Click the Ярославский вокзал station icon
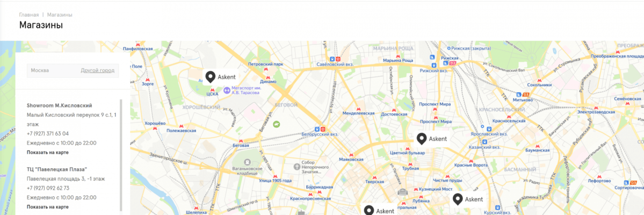The width and height of the screenshot is (644, 215). [482, 127]
